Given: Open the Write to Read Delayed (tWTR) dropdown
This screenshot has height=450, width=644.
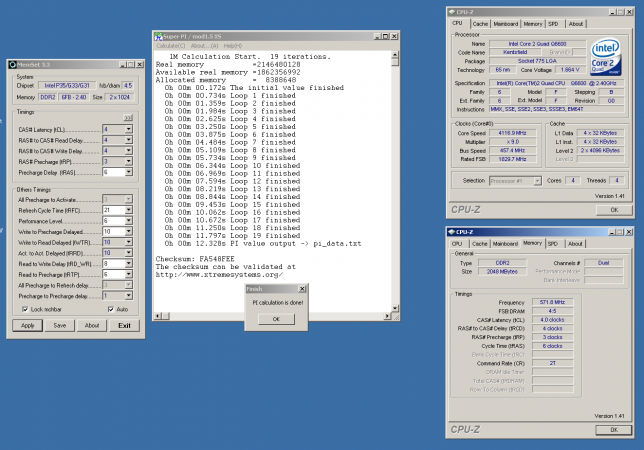Looking at the screenshot, I should (129, 242).
